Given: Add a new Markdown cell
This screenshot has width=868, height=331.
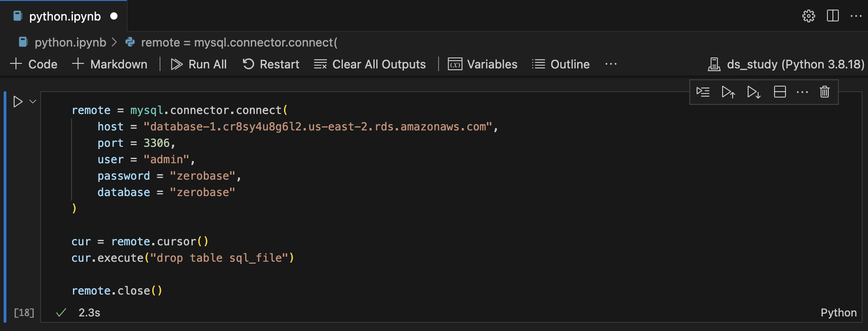Looking at the screenshot, I should (x=110, y=64).
